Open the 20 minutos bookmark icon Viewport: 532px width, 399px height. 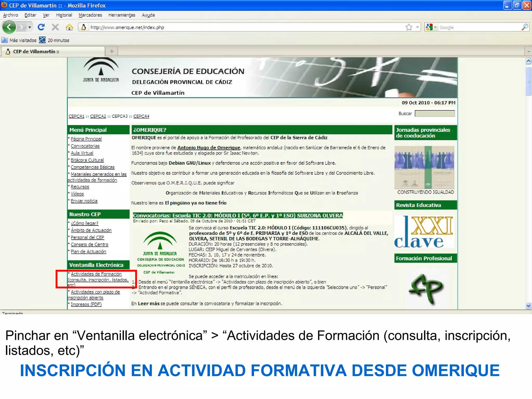pos(42,40)
